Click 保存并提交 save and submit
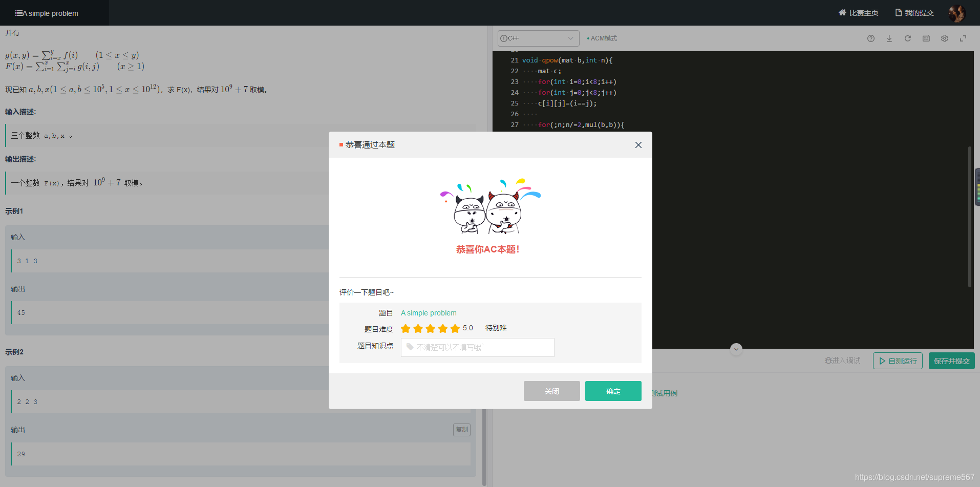The width and height of the screenshot is (980, 487). tap(952, 361)
